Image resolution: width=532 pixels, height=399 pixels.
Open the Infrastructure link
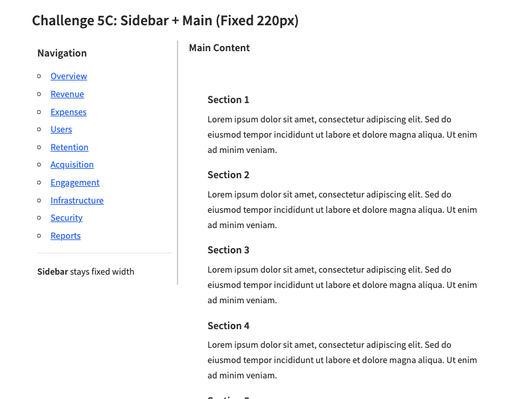coord(77,201)
